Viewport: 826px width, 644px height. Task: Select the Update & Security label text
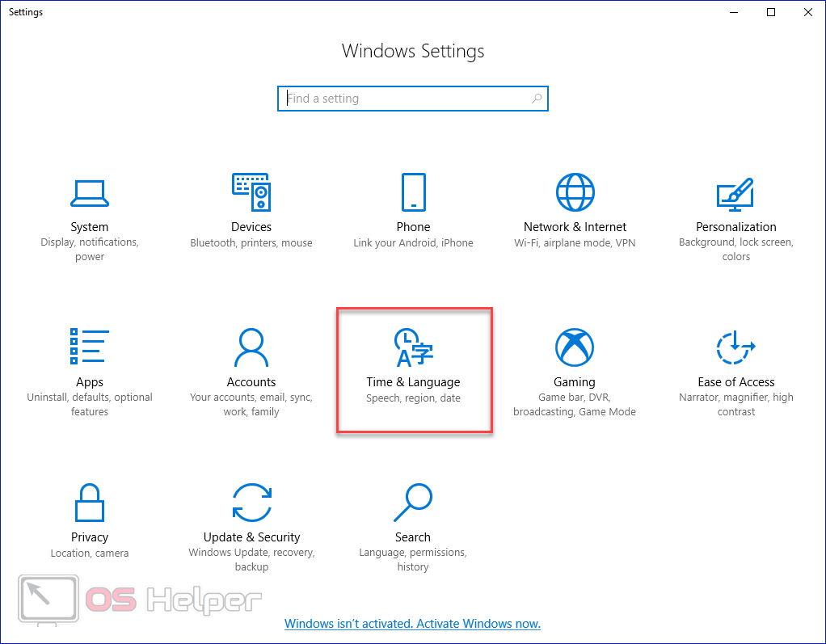(x=251, y=537)
